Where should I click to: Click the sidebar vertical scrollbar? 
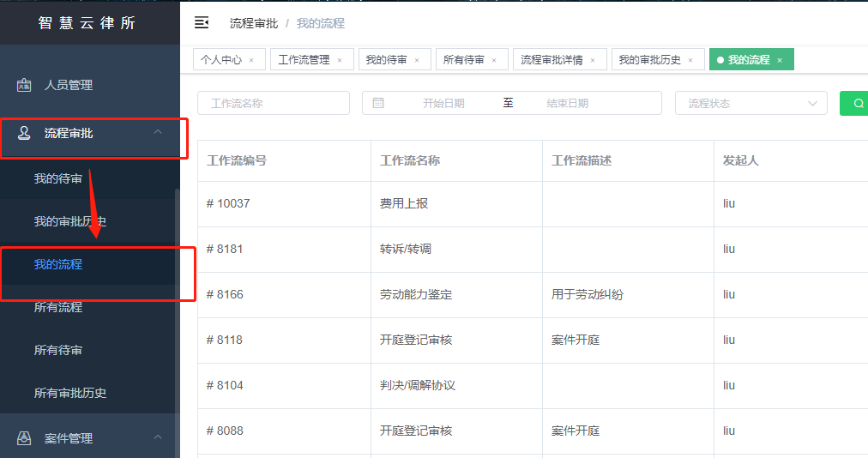click(x=178, y=324)
